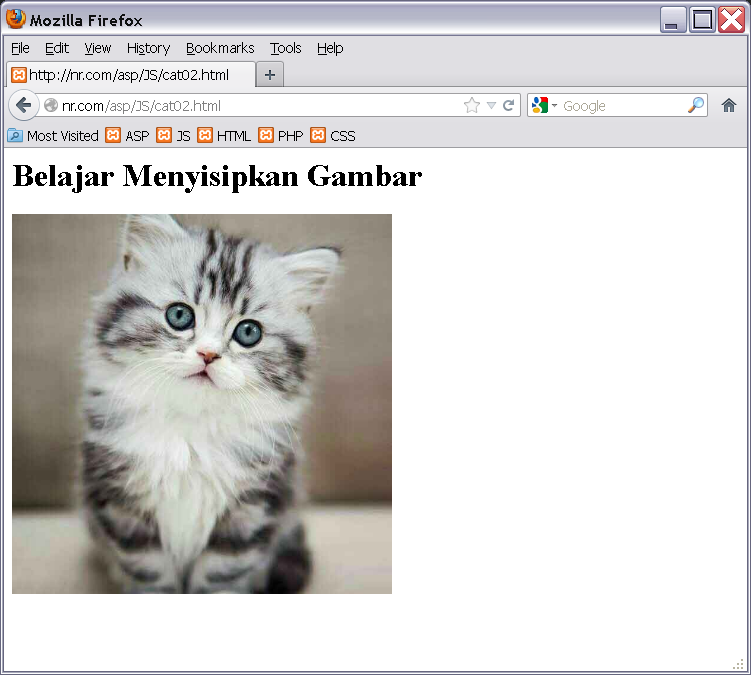Image resolution: width=751 pixels, height=675 pixels.
Task: Click the window resize grip
Action: pos(739,664)
